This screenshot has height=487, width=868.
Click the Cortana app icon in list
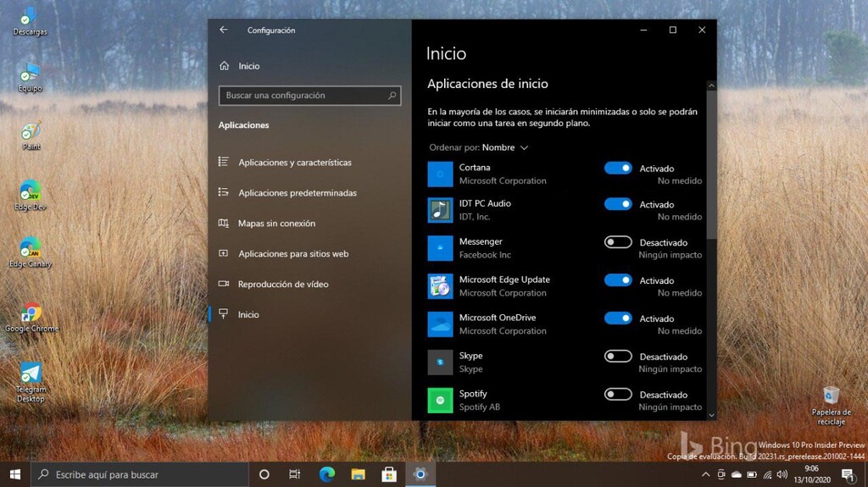[440, 174]
